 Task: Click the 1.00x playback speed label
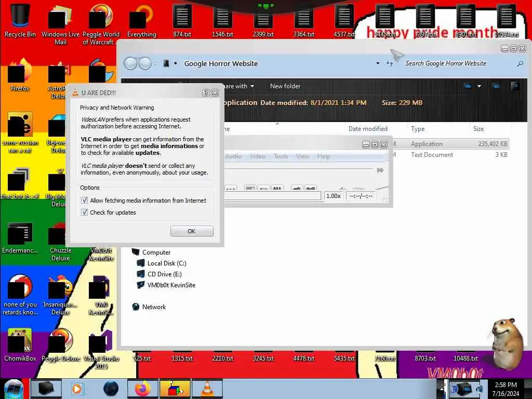point(333,196)
